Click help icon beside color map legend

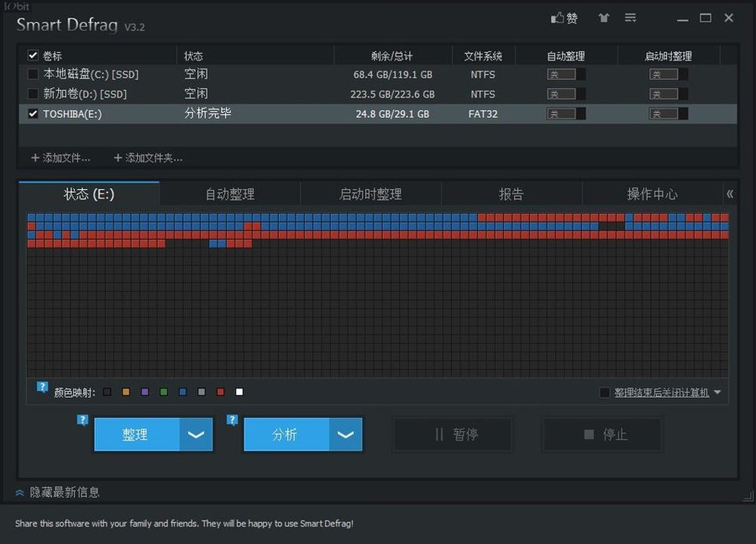[x=42, y=387]
